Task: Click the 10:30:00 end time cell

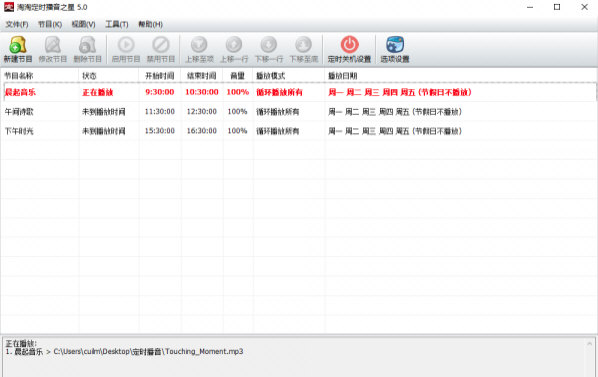Action: coord(202,92)
